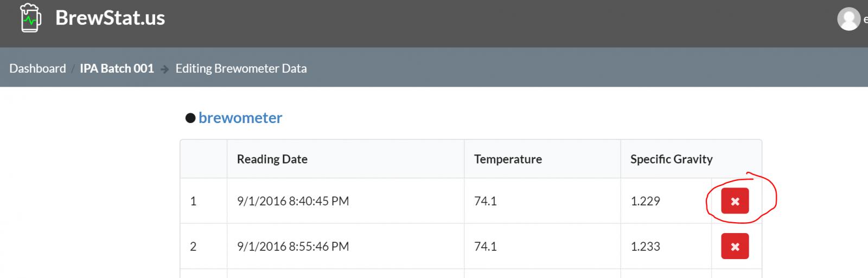This screenshot has height=278, width=868.
Task: Select the 1.233 specific gravity value
Action: 645,247
